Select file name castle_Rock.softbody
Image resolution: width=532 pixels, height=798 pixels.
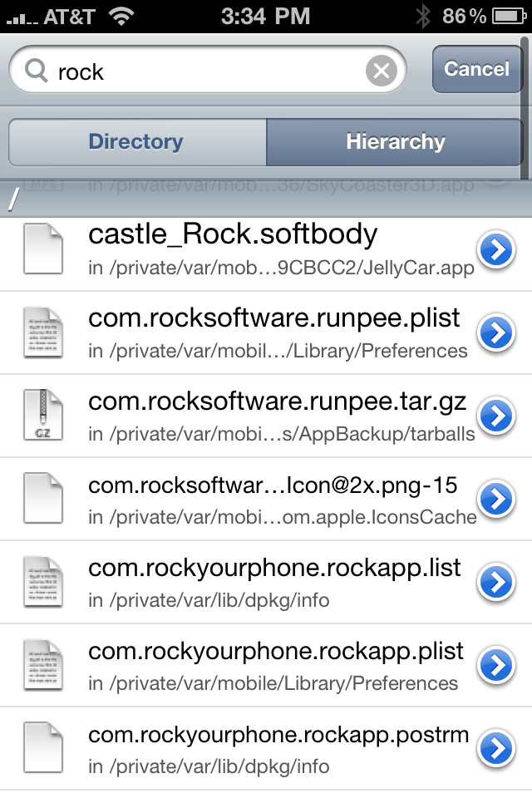(x=233, y=234)
